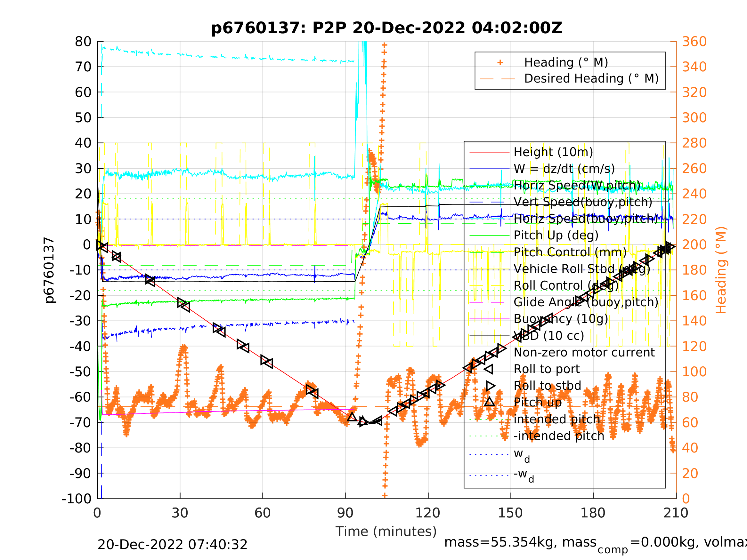Click the left axis tick label '-60'
This screenshot has height=560, width=747.
[80, 397]
